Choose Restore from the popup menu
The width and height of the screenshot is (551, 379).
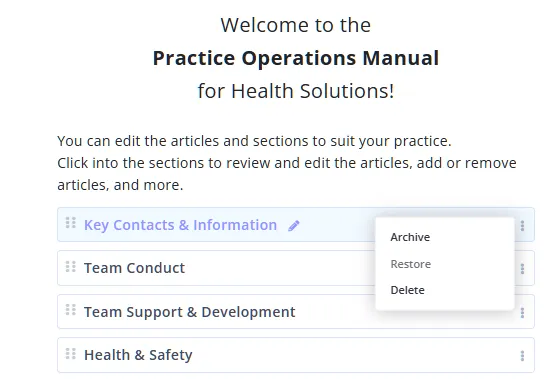(410, 264)
